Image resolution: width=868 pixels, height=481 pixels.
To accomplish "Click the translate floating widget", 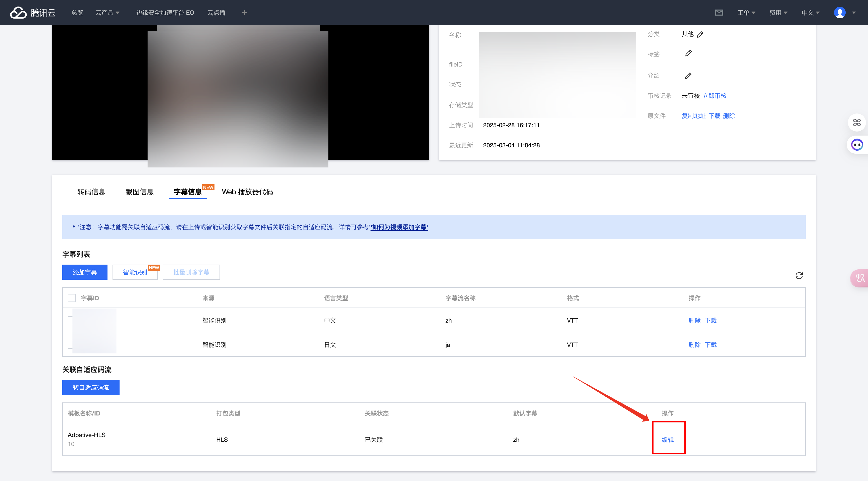I will click(860, 278).
